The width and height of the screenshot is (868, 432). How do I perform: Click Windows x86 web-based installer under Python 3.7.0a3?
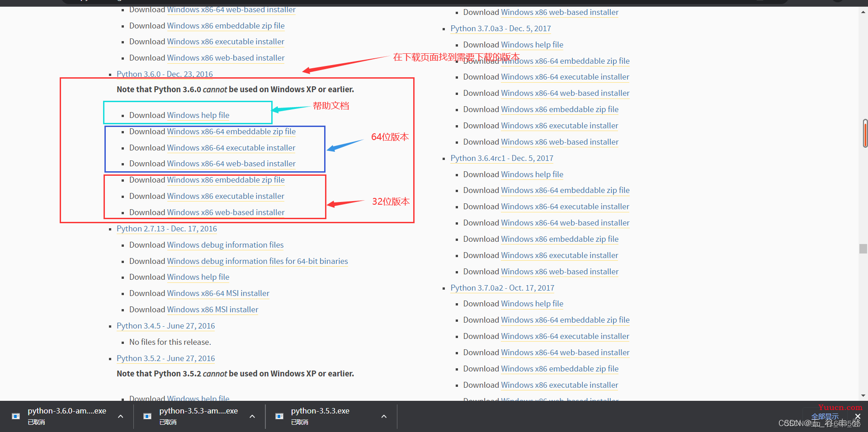pyautogui.click(x=560, y=142)
